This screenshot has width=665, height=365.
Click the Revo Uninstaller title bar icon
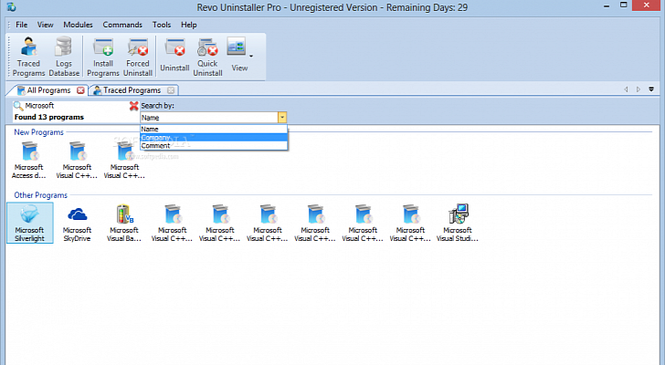pyautogui.click(x=11, y=7)
